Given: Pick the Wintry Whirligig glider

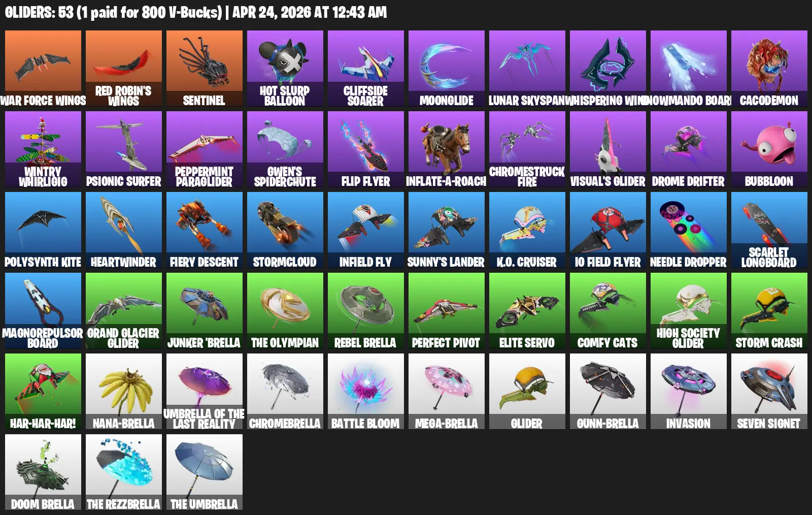Looking at the screenshot, I should [x=43, y=149].
